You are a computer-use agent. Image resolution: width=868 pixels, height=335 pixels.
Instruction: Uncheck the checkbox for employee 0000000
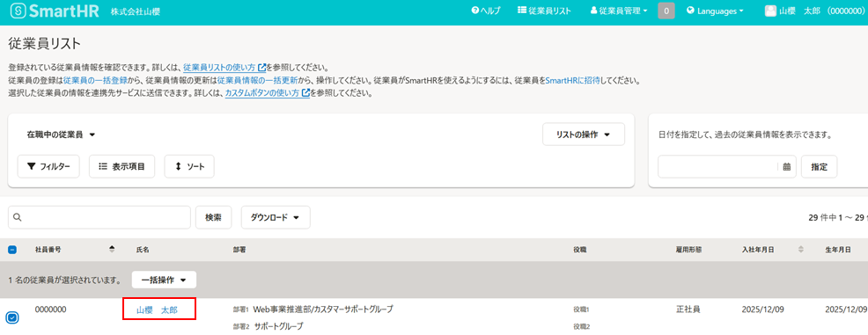pos(12,317)
